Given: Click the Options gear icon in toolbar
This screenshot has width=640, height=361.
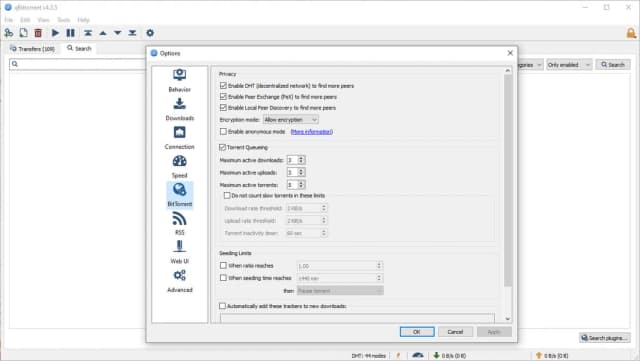Looking at the screenshot, I should (x=150, y=33).
